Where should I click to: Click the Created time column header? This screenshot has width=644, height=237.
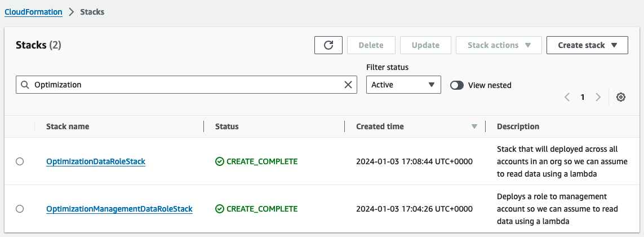coord(380,126)
